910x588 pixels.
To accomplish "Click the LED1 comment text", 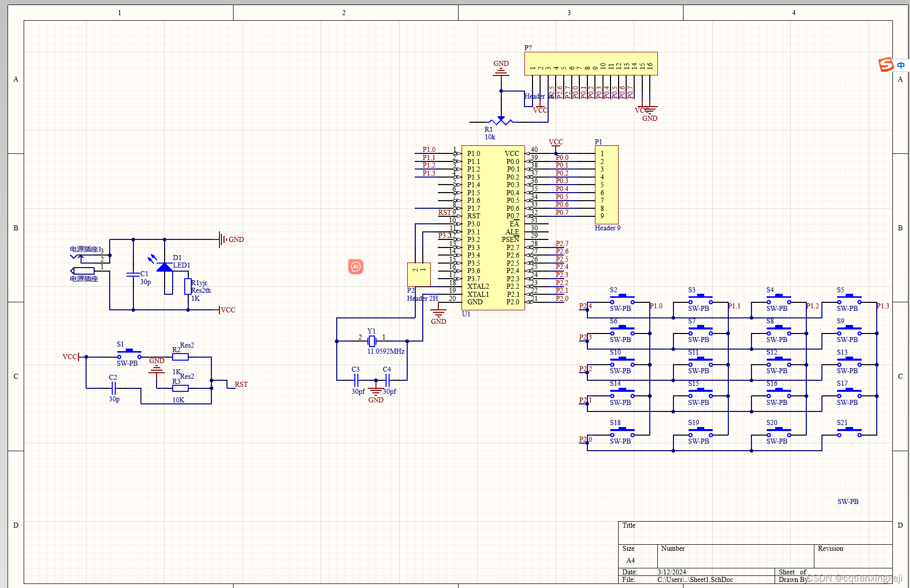I will click(x=182, y=265).
